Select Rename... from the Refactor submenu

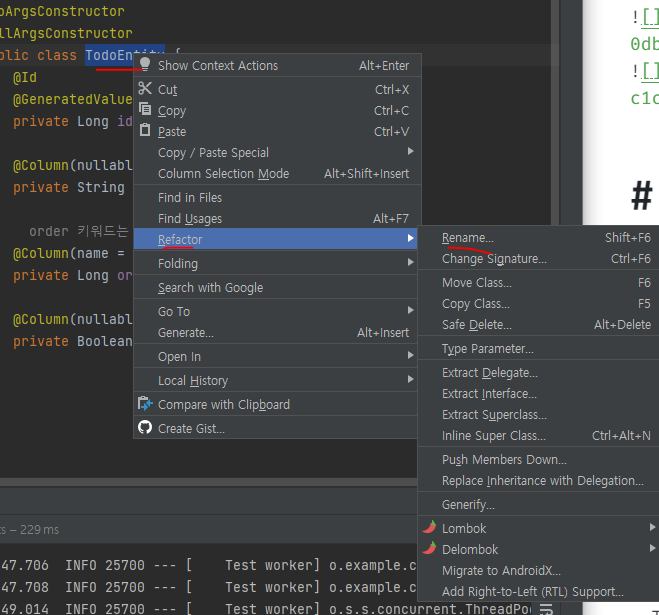coord(467,238)
